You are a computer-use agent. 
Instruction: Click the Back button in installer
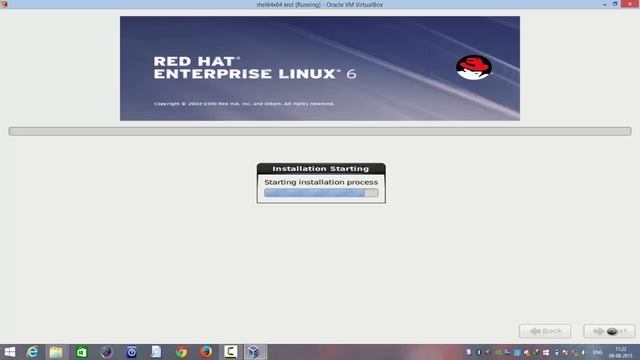[545, 331]
